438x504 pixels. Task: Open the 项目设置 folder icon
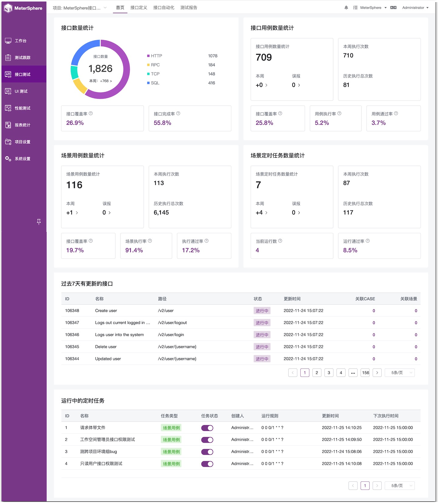(x=8, y=142)
